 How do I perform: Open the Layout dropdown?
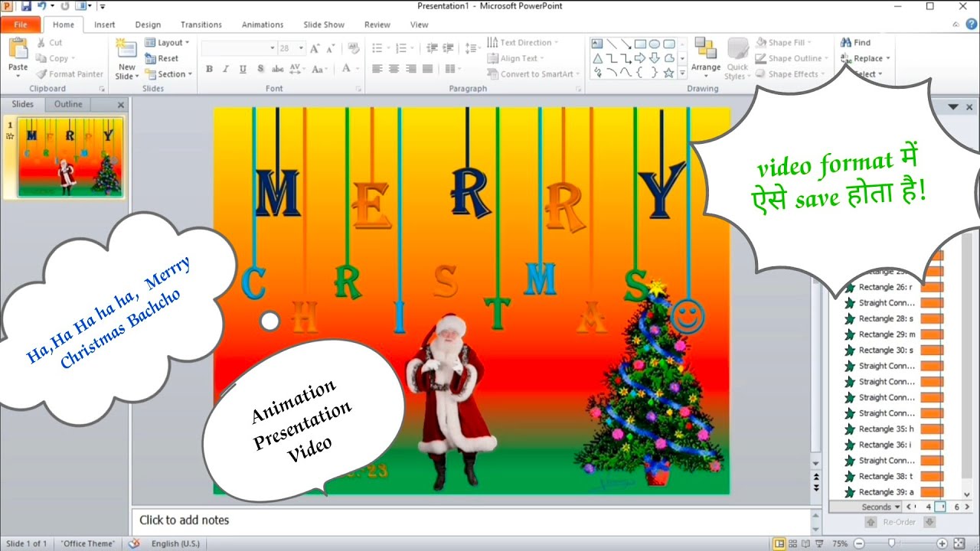point(167,43)
